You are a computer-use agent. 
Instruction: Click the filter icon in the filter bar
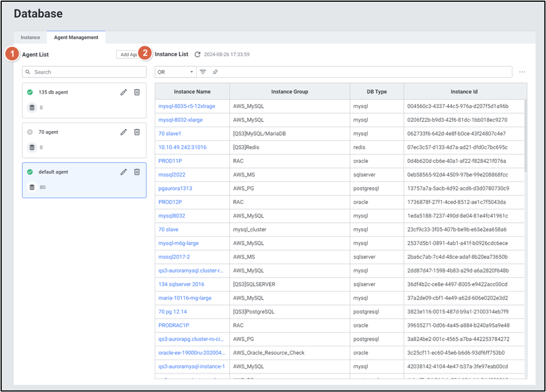pyautogui.click(x=203, y=72)
